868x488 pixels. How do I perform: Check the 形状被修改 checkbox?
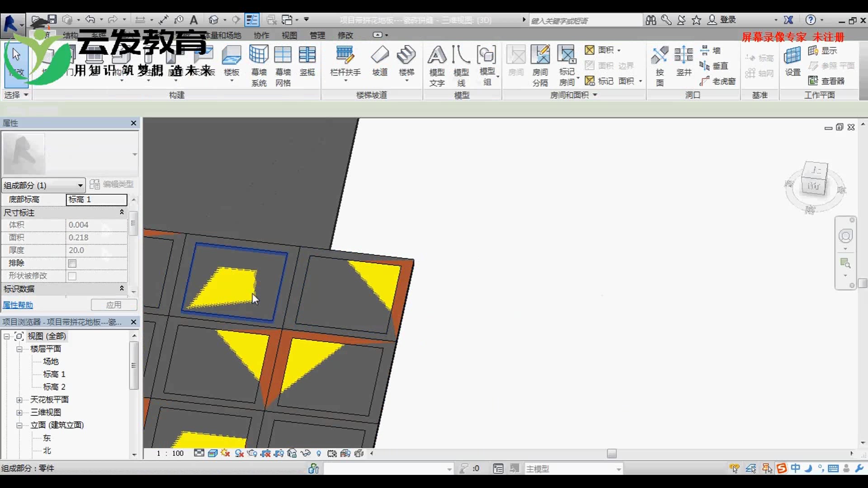coord(72,276)
